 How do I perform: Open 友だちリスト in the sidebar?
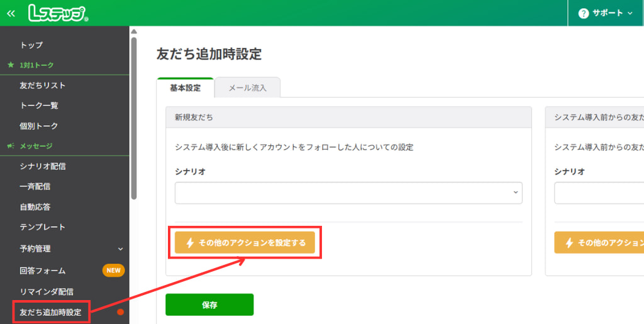[43, 86]
